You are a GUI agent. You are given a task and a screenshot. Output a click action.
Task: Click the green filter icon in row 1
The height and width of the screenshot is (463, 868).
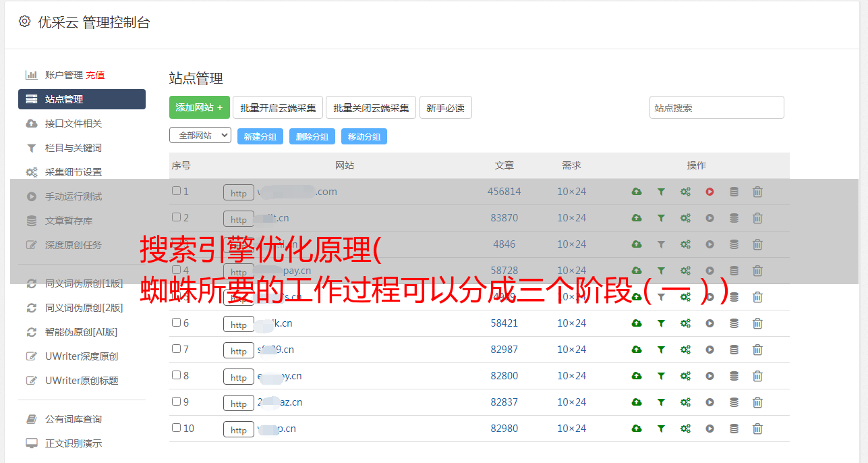click(x=661, y=192)
